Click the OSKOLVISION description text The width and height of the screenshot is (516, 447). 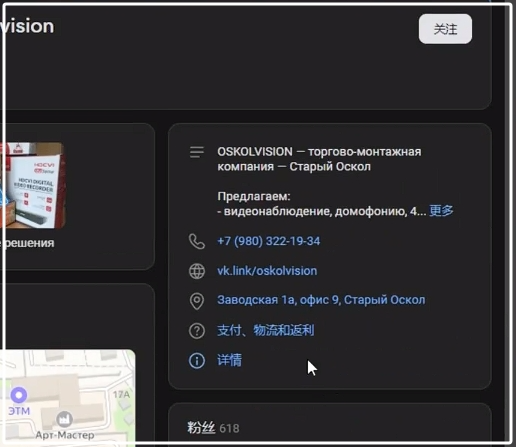tap(319, 159)
